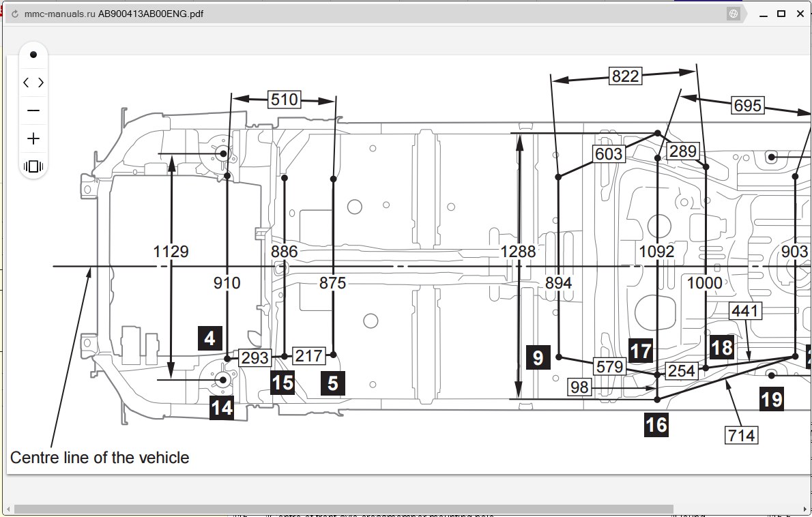Click the boxed 822 dimension label
The height and width of the screenshot is (517, 812).
click(625, 76)
